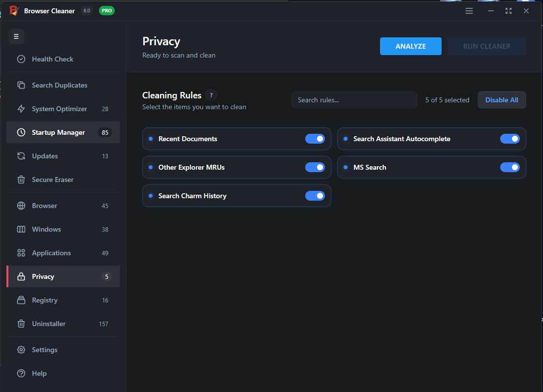The height and width of the screenshot is (392, 543).
Task: Turn off Search Assistant Autocomplete switch
Action: [x=510, y=139]
